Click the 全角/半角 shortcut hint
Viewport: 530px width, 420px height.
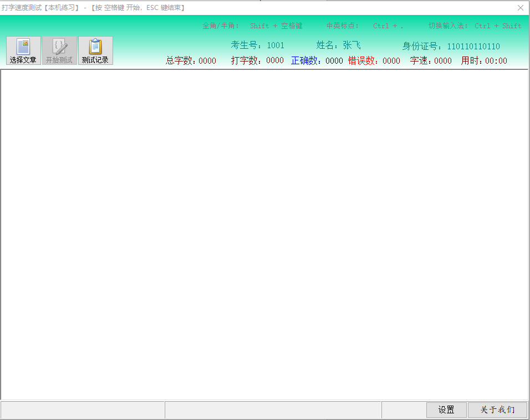tap(252, 26)
